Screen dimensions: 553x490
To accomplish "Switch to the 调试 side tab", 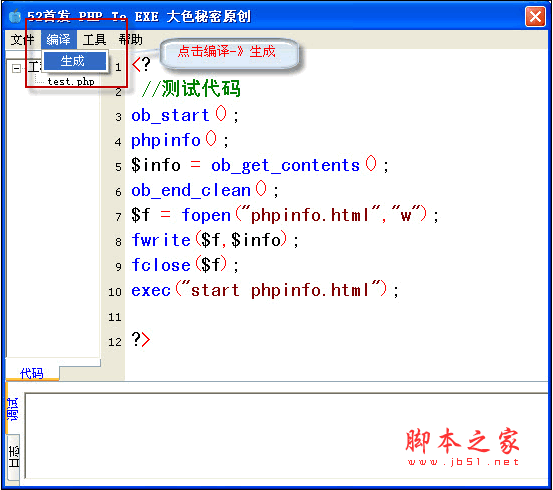I will tap(13, 409).
